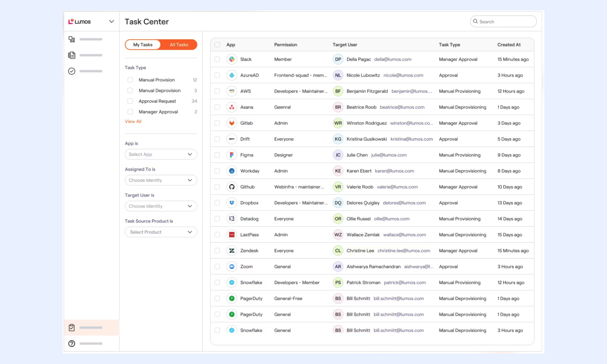Check the Manager Approval filter
The height and width of the screenshot is (364, 607).
point(130,112)
